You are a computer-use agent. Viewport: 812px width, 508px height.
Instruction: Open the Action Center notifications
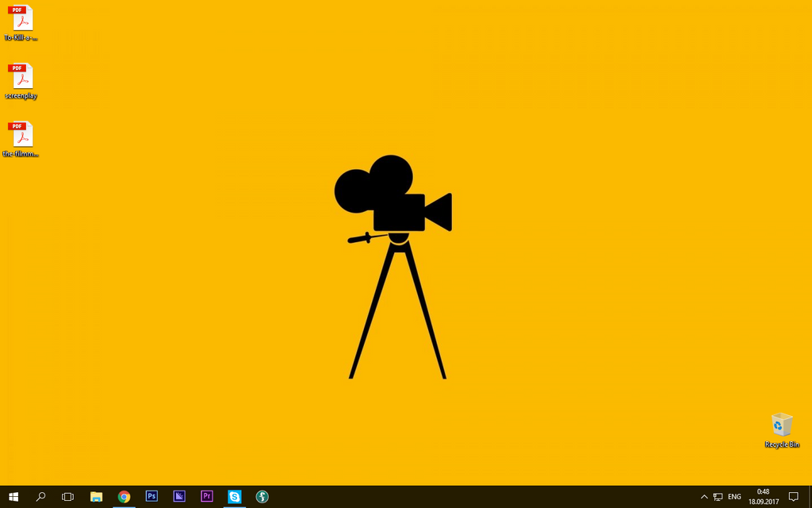pos(793,497)
